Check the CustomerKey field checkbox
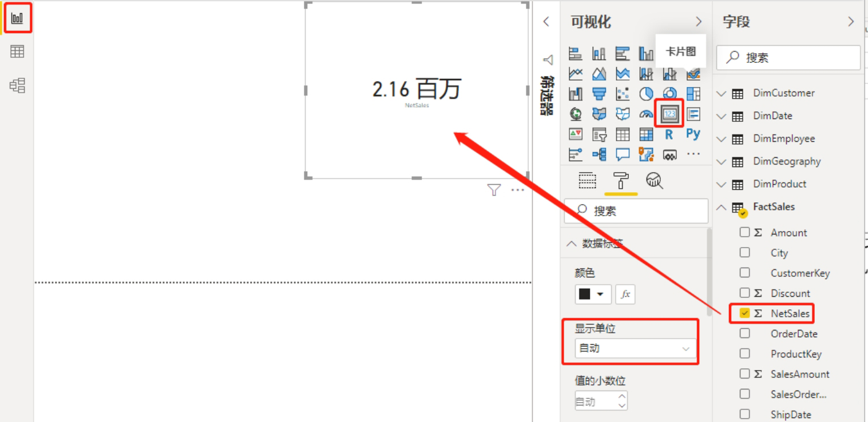The height and width of the screenshot is (422, 868). pos(744,273)
